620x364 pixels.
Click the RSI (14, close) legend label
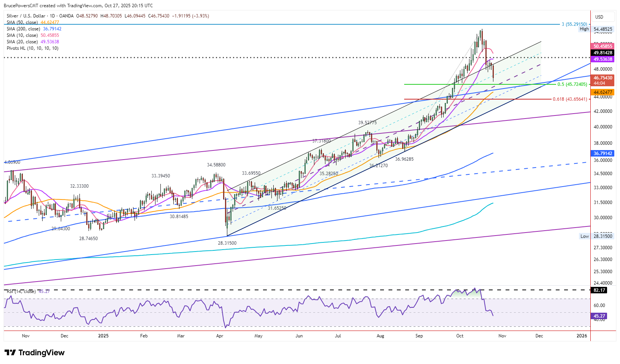21,291
